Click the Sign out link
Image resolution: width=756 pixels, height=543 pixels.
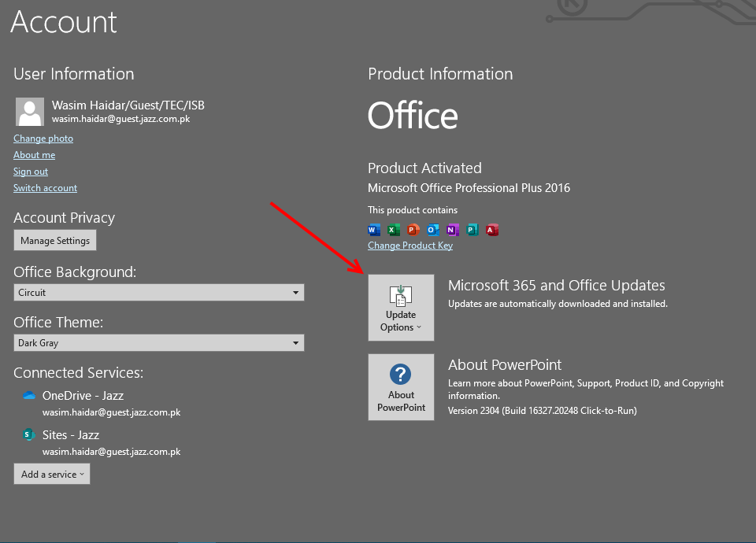coord(31,172)
